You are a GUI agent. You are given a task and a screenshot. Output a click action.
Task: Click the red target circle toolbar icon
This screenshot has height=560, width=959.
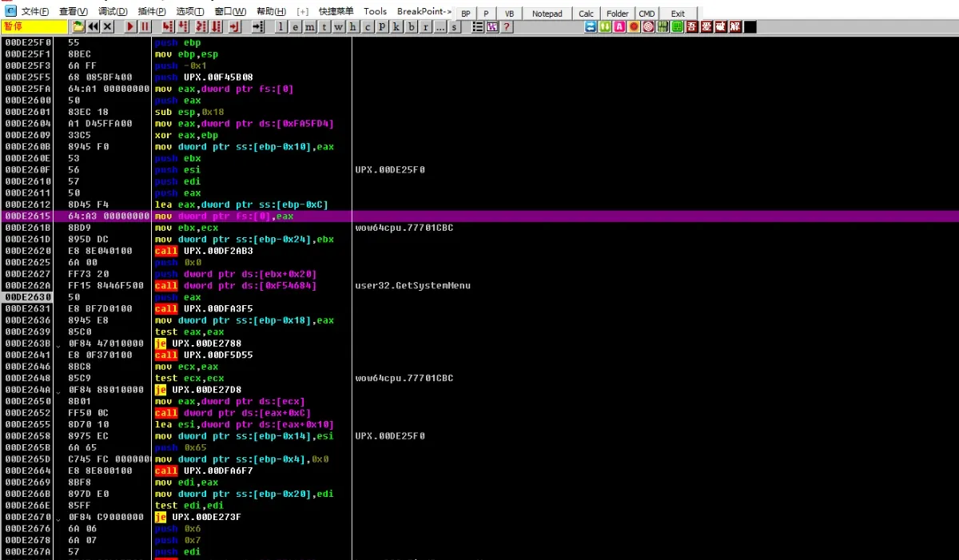tap(648, 26)
